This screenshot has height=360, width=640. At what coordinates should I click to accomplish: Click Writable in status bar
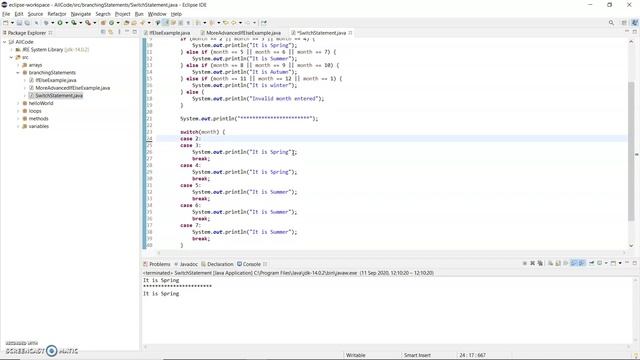click(x=356, y=355)
